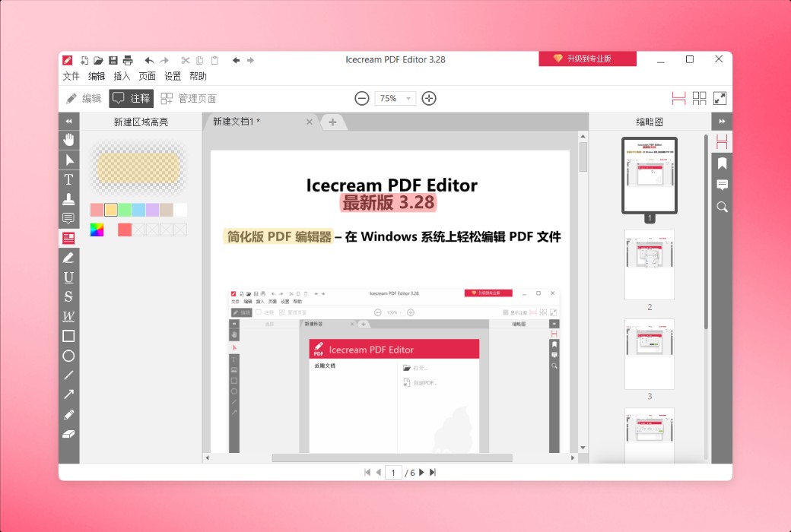
Task: Open the sticky note comment tool
Action: tap(68, 218)
